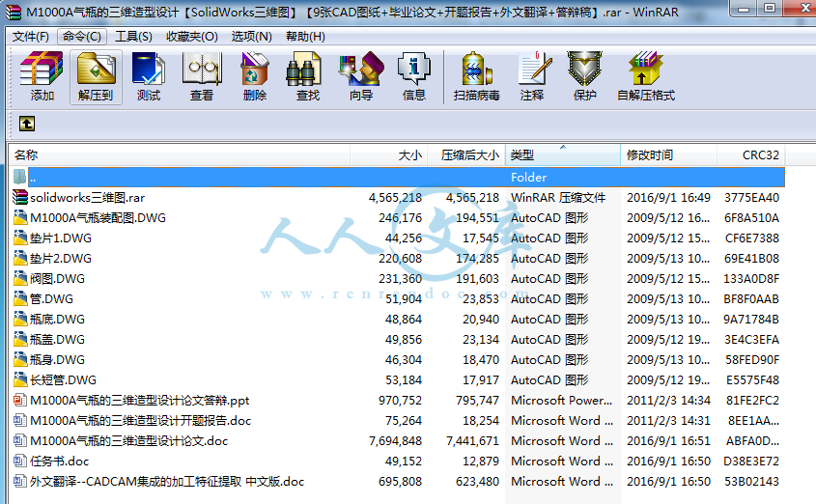This screenshot has width=816, height=504.
Task: Open the 文件(F) menu
Action: [x=31, y=37]
